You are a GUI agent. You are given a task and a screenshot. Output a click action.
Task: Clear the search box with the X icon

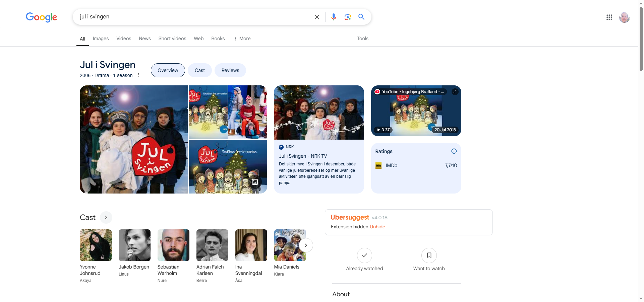[316, 17]
